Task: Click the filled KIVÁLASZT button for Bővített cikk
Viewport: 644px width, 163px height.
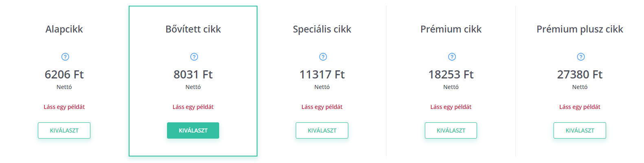Action: pos(193,130)
